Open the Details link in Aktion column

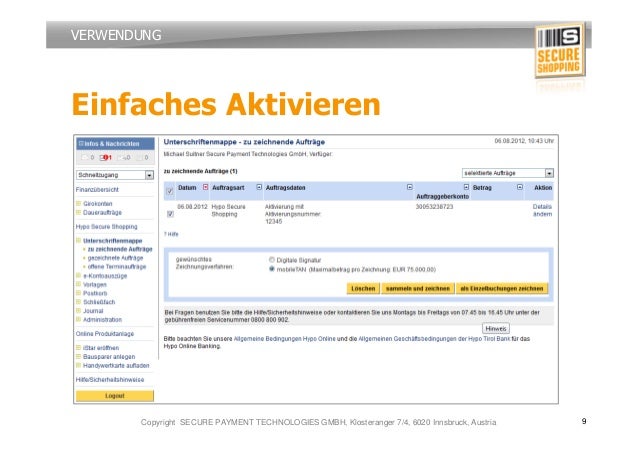[542, 207]
